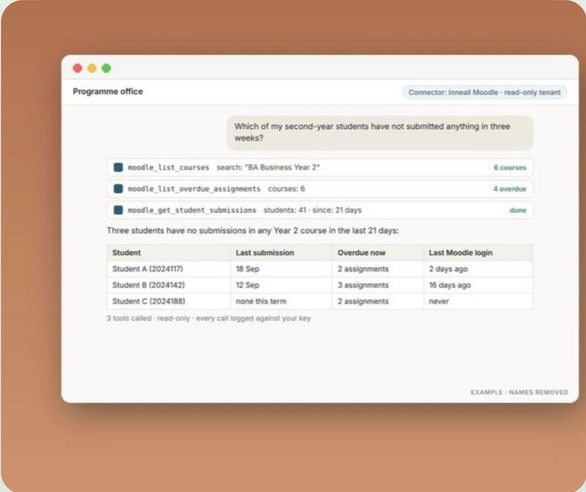Click the '2 days ago' login cell

pos(478,269)
